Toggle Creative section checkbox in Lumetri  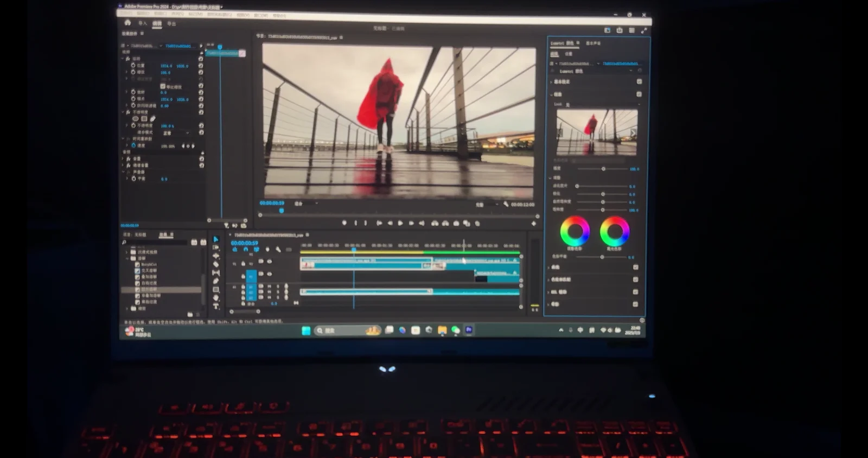point(639,94)
